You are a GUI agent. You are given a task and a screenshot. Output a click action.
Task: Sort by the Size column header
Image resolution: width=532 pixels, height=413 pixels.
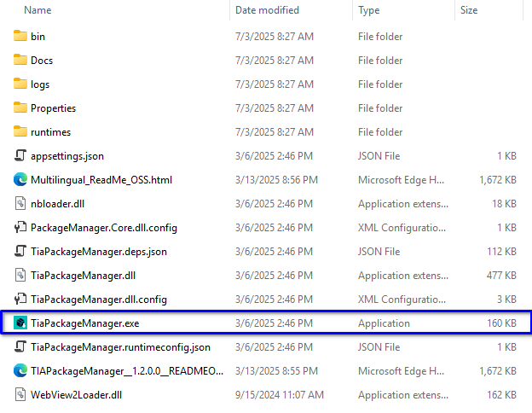coord(469,10)
